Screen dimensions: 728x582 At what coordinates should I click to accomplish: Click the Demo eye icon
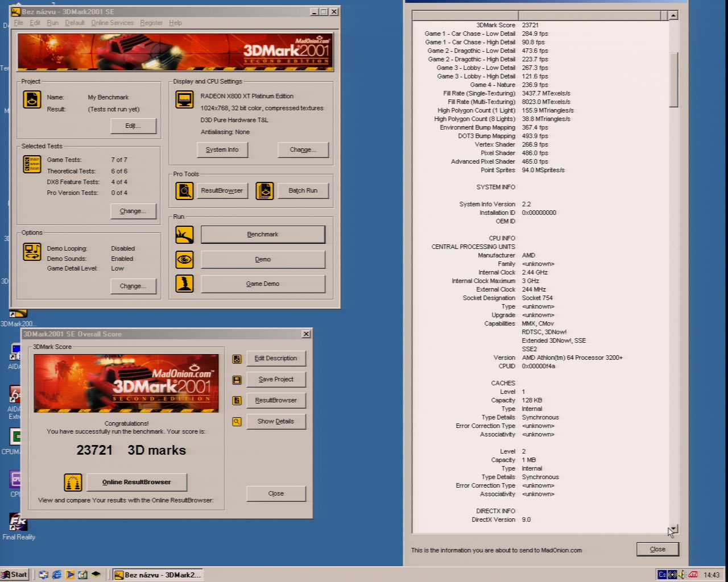184,260
